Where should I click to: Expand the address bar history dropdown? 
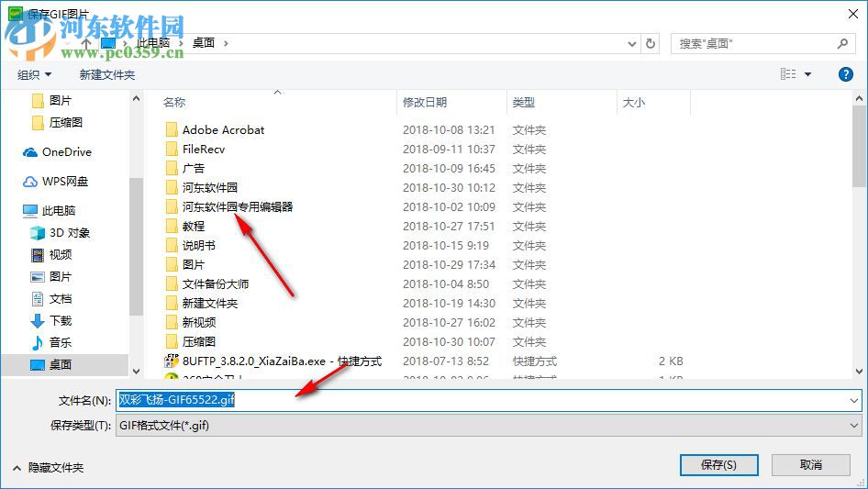(631, 44)
